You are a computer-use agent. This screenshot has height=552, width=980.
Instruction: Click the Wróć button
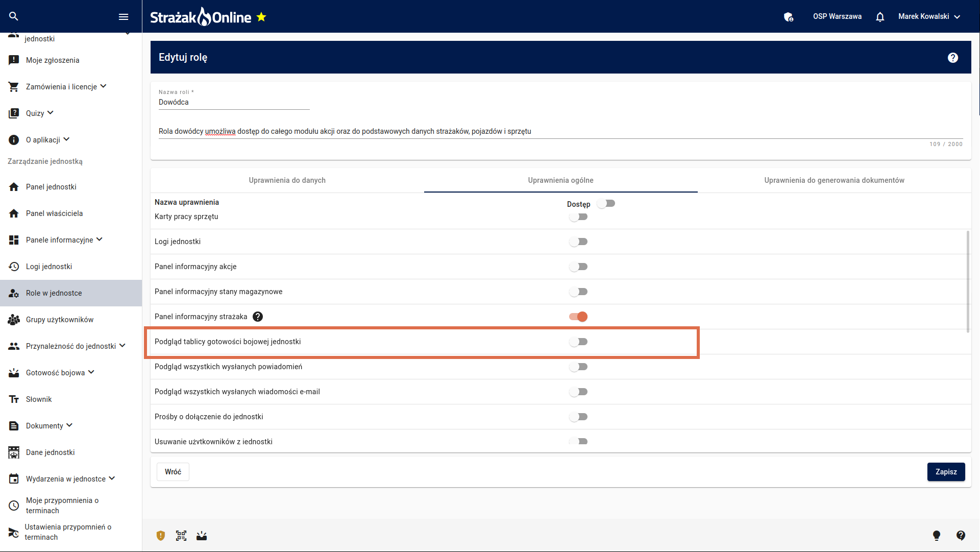click(x=173, y=472)
